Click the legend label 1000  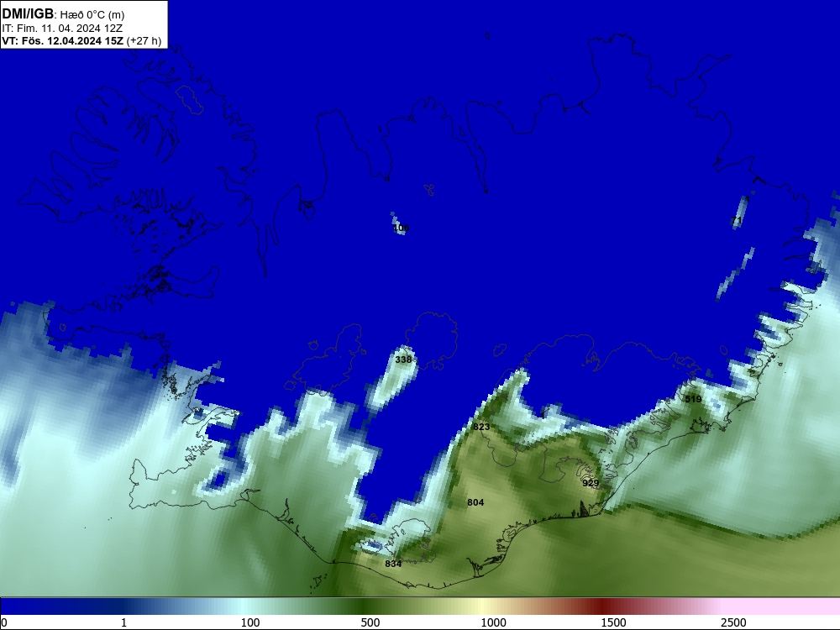tap(493, 622)
